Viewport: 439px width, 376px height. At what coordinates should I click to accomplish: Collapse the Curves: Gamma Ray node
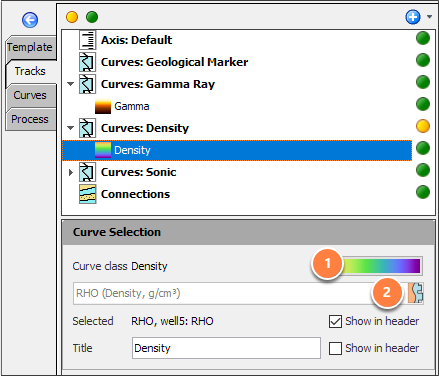pyautogui.click(x=70, y=84)
